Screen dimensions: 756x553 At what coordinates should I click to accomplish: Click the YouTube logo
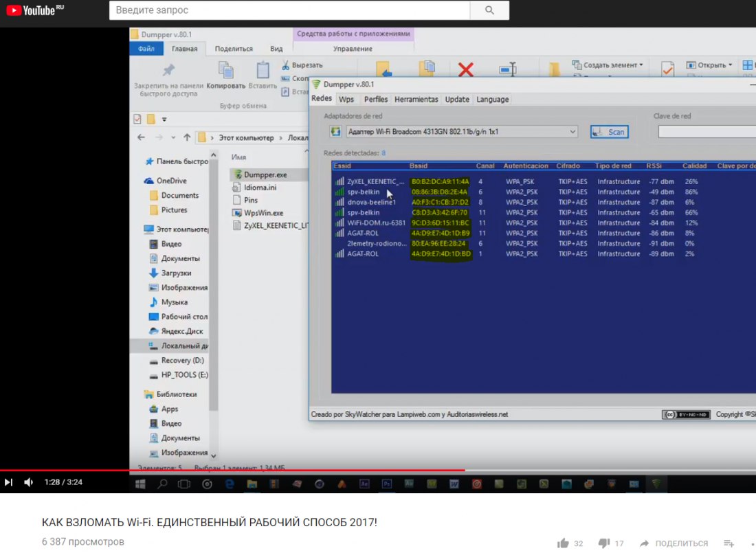(x=35, y=10)
